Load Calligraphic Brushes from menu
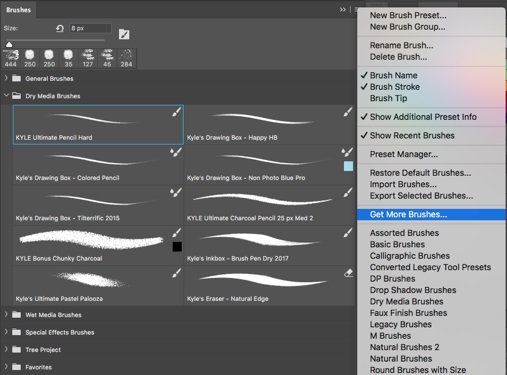This screenshot has width=507, height=375. 410,256
